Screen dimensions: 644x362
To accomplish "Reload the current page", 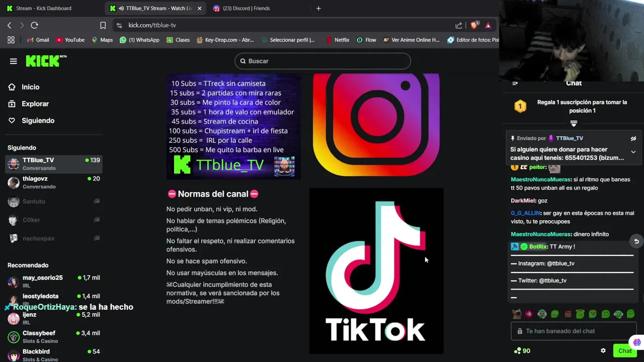I will click(34, 25).
